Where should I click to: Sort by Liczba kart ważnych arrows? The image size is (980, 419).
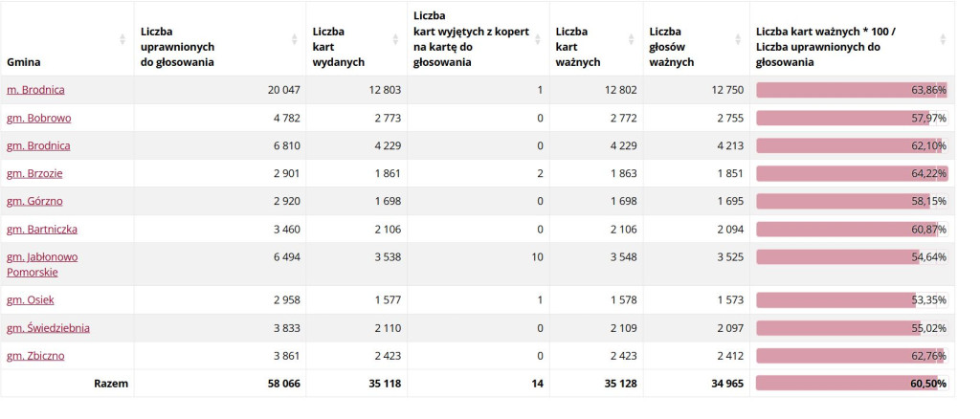pyautogui.click(x=632, y=39)
